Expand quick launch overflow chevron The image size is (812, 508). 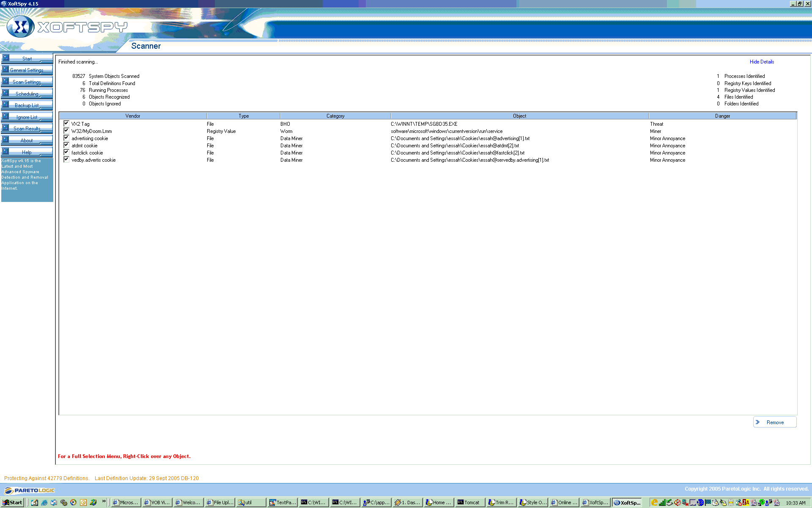[x=104, y=501]
